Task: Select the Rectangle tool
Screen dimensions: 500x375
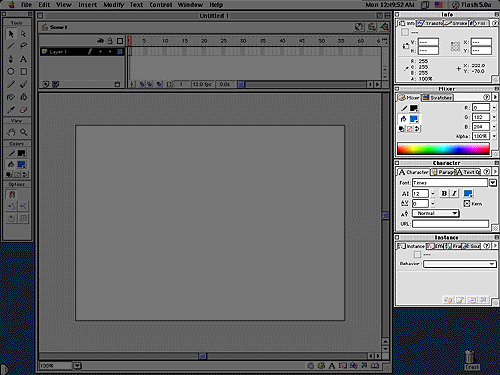Action: (23, 71)
